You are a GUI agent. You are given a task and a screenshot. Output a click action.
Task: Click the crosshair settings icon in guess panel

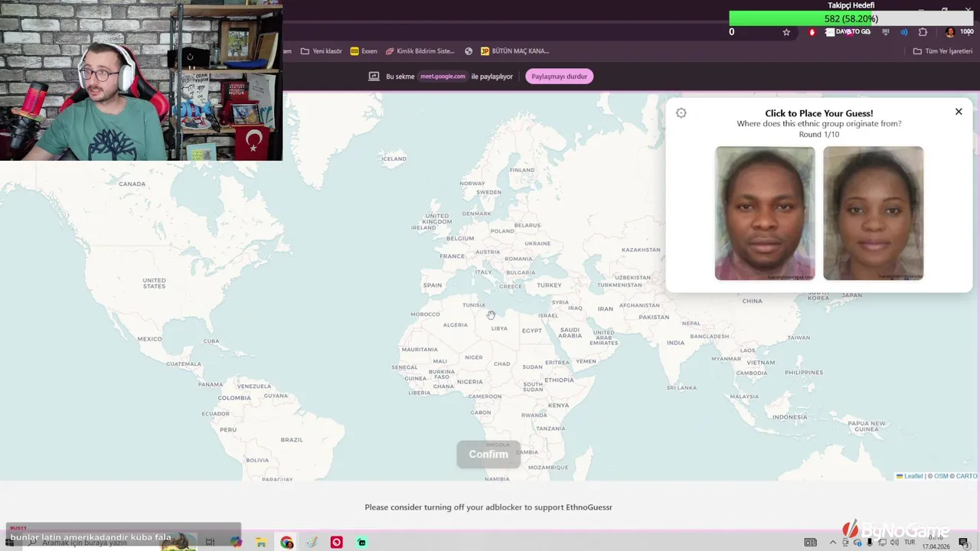[681, 113]
